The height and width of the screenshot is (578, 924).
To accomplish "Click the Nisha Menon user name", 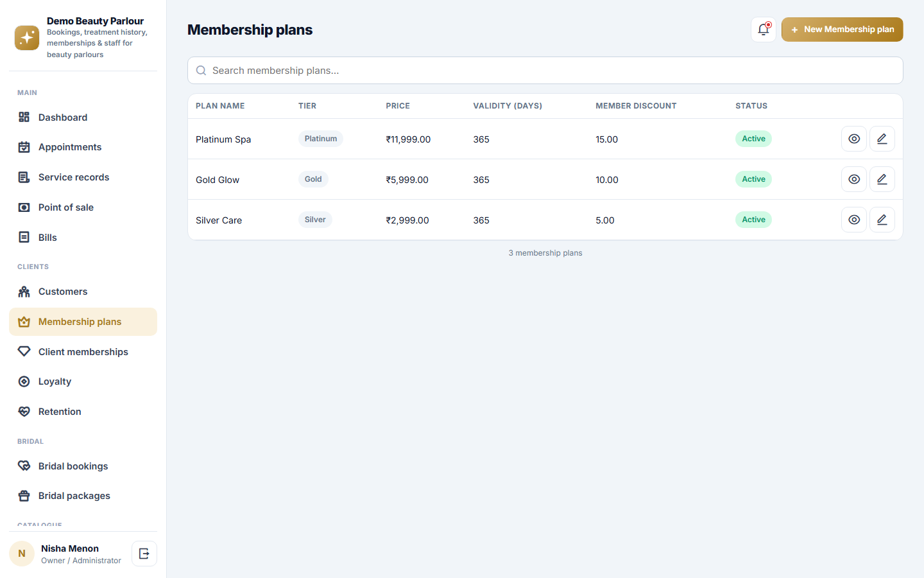I will tap(70, 548).
